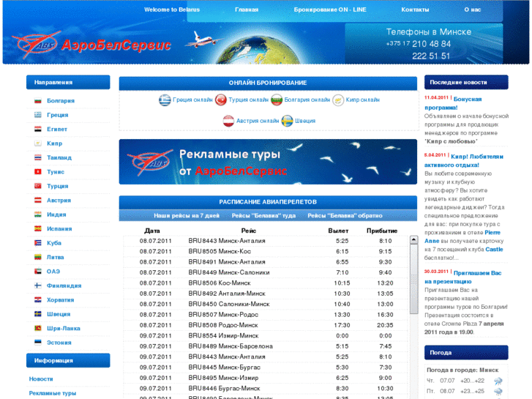Go to the Главная menu item
This screenshot has width=532, height=399.
pos(247,10)
